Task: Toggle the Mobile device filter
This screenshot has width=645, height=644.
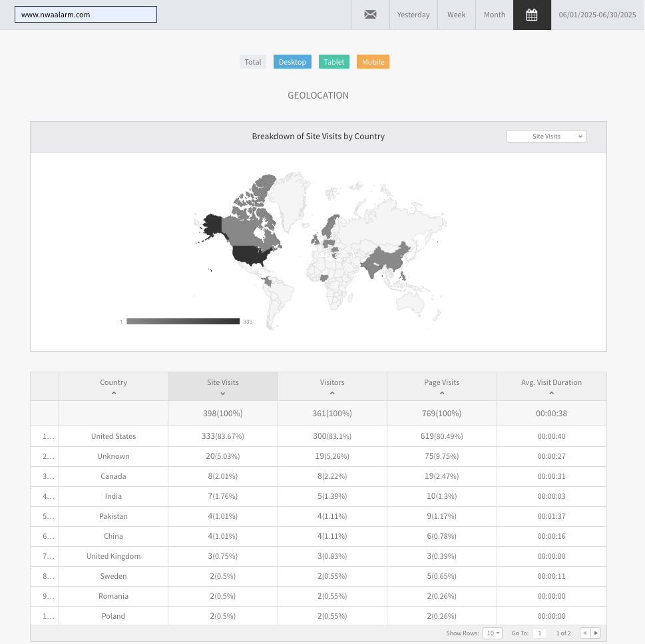Action: click(373, 62)
